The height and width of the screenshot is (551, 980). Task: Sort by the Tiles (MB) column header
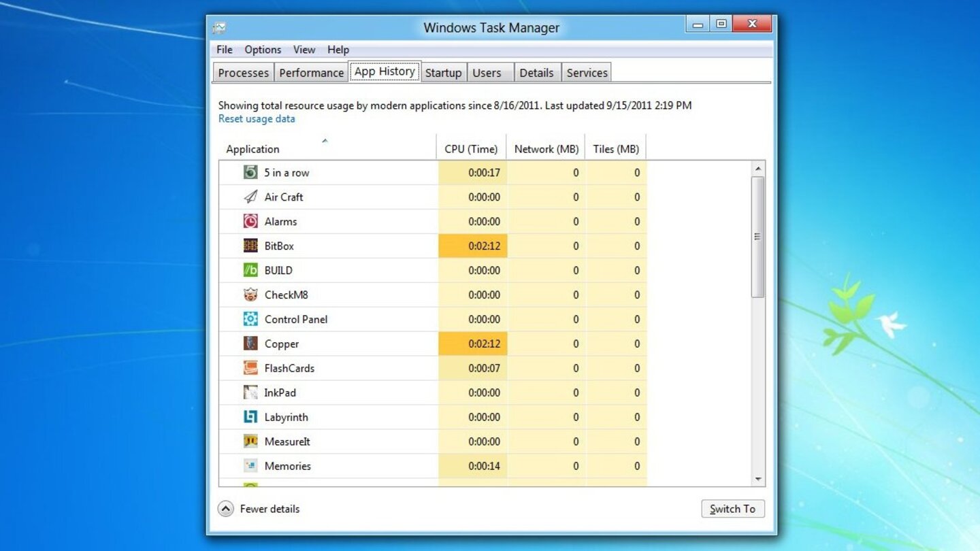point(616,148)
